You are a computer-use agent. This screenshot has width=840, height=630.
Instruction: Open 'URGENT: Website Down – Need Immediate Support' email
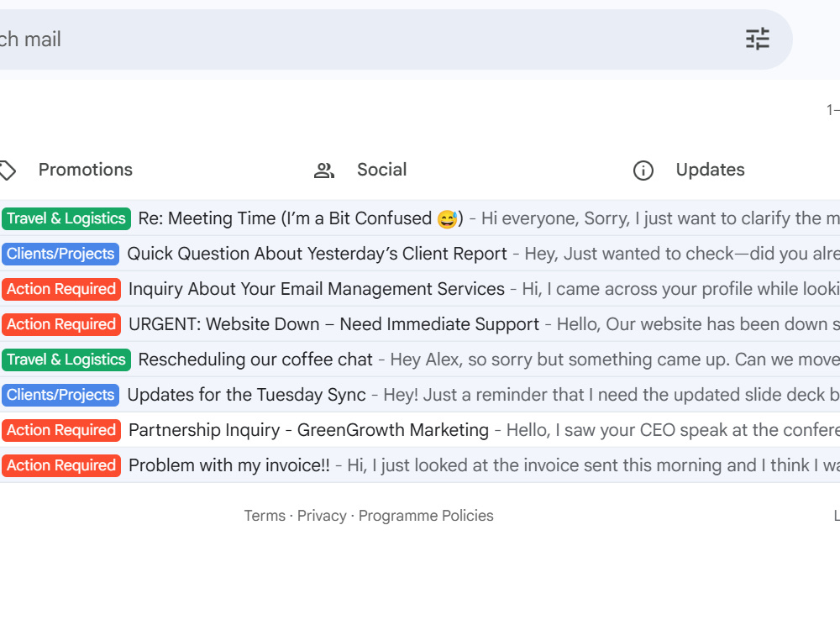coord(333,324)
